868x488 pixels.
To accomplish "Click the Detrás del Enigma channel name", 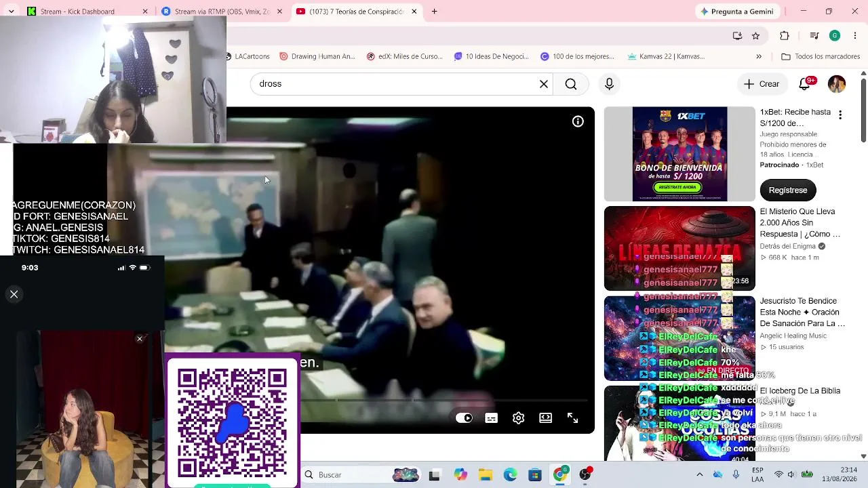I will coord(788,247).
